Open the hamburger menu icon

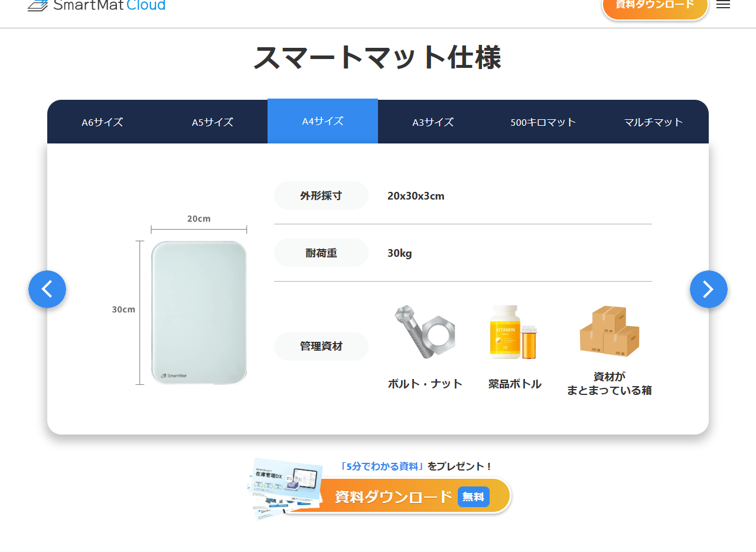[723, 5]
